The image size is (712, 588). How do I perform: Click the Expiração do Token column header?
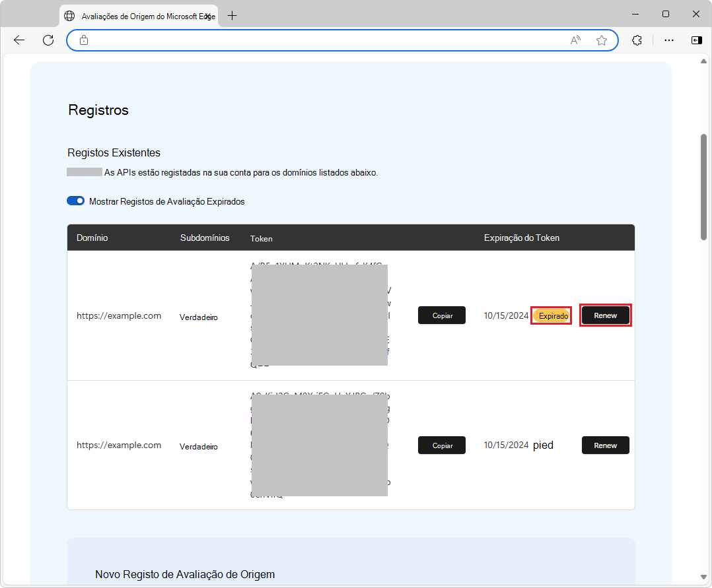[x=522, y=238]
